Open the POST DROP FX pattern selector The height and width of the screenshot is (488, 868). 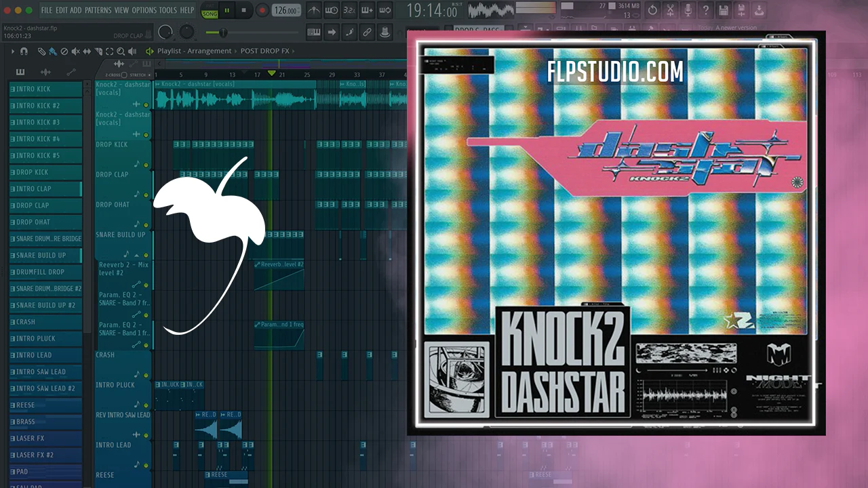[265, 52]
